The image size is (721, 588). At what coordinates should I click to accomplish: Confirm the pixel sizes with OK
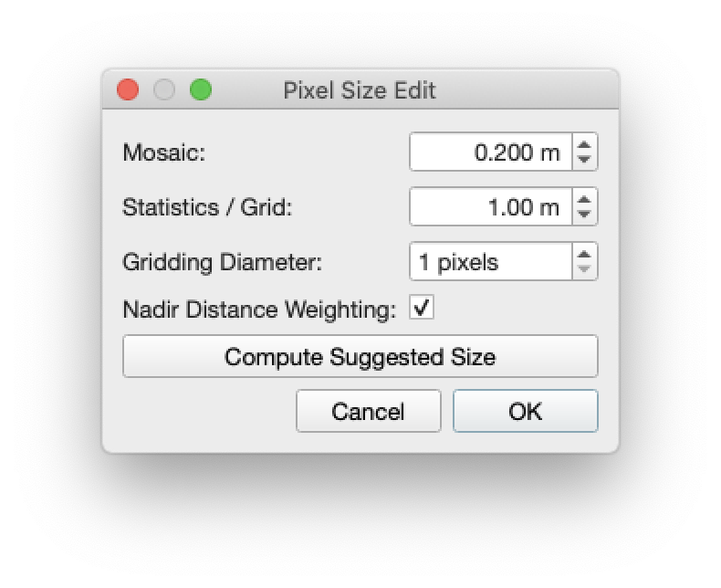click(526, 412)
